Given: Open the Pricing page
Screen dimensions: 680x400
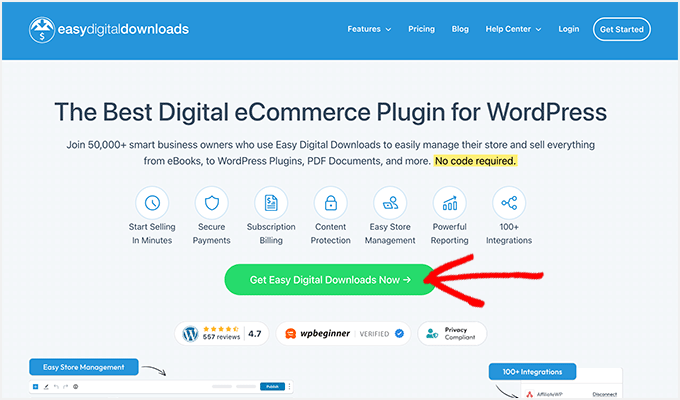Looking at the screenshot, I should click(x=421, y=29).
